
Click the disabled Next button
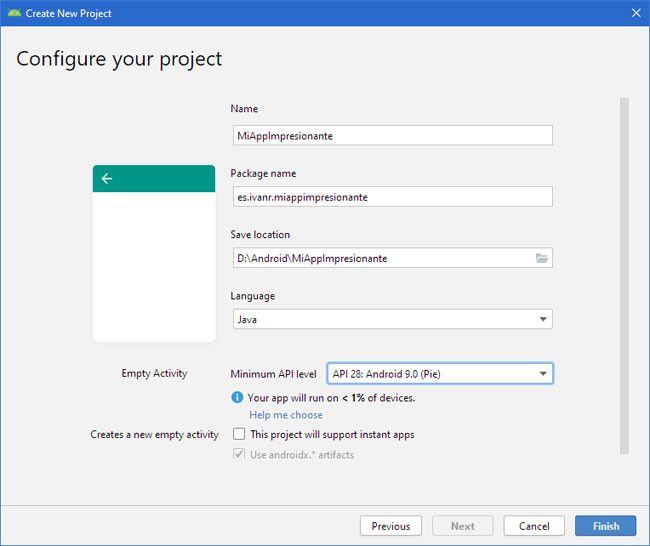click(x=463, y=526)
